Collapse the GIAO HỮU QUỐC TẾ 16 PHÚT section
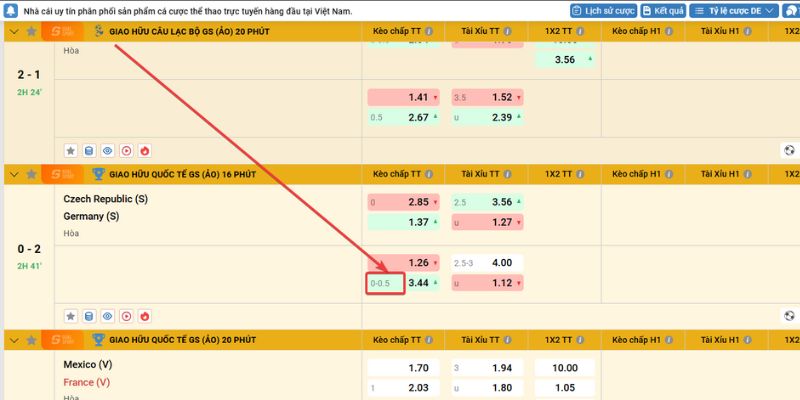 13,174
